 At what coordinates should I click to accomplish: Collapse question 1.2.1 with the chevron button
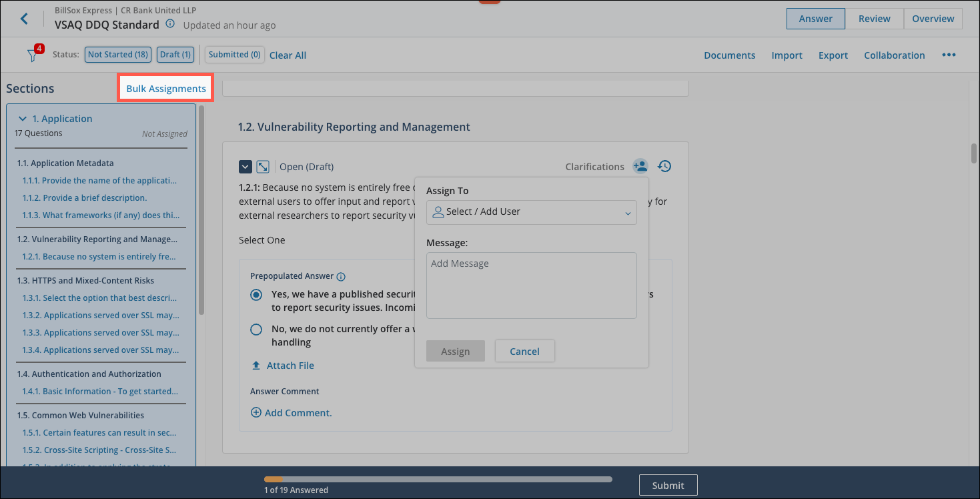pyautogui.click(x=245, y=167)
